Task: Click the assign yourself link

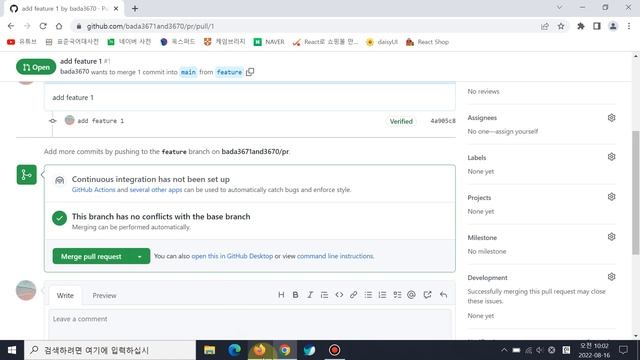Action: [x=516, y=131]
